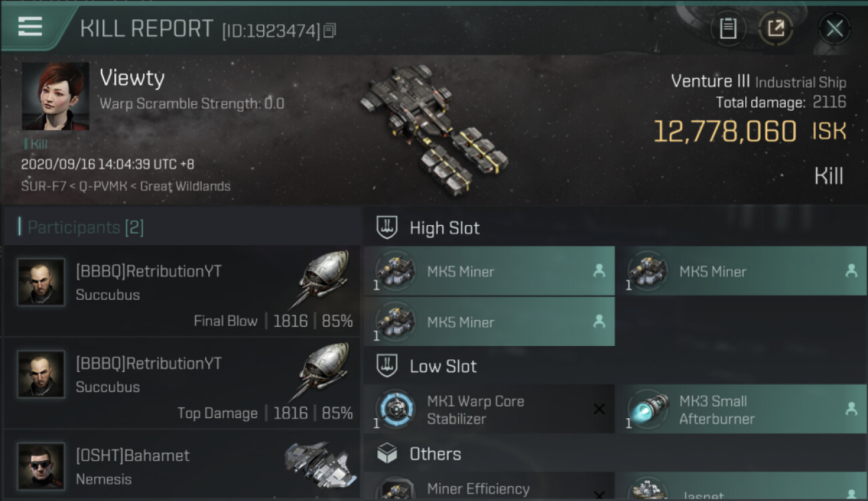Click the Nemesis ship icon
This screenshot has width=868, height=501.
tap(316, 464)
